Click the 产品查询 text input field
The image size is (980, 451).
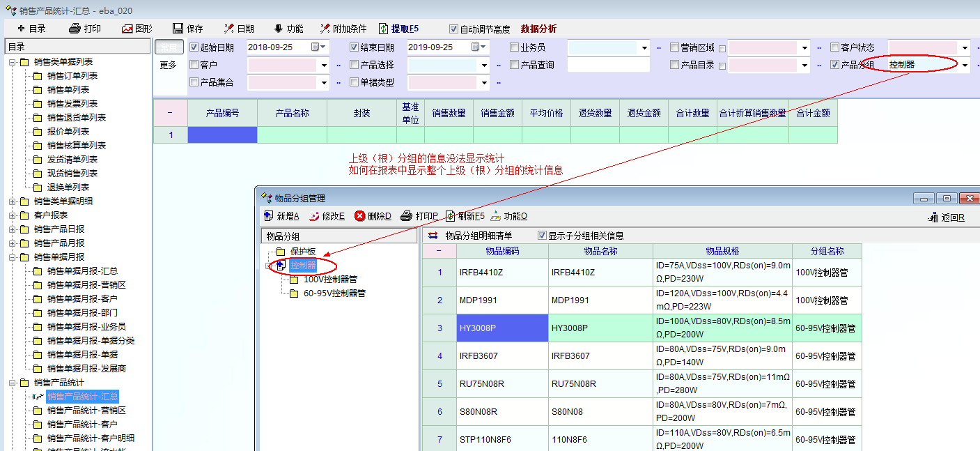[608, 65]
